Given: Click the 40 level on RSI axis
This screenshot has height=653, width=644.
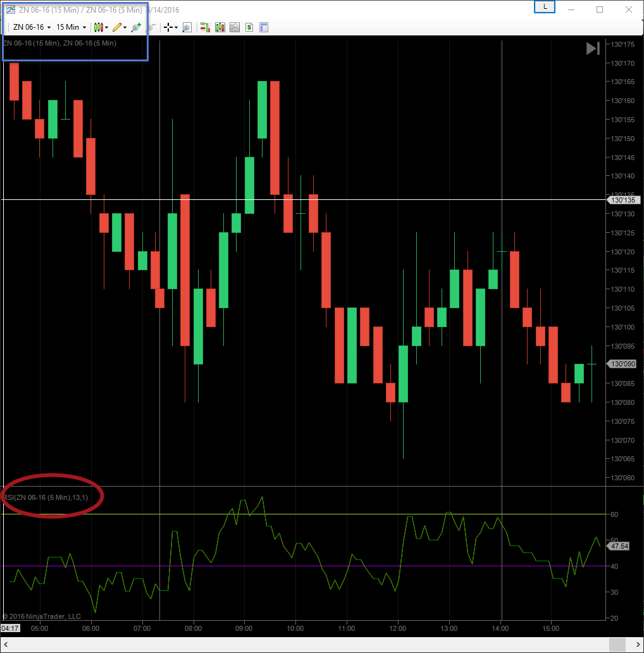Looking at the screenshot, I should tap(614, 566).
